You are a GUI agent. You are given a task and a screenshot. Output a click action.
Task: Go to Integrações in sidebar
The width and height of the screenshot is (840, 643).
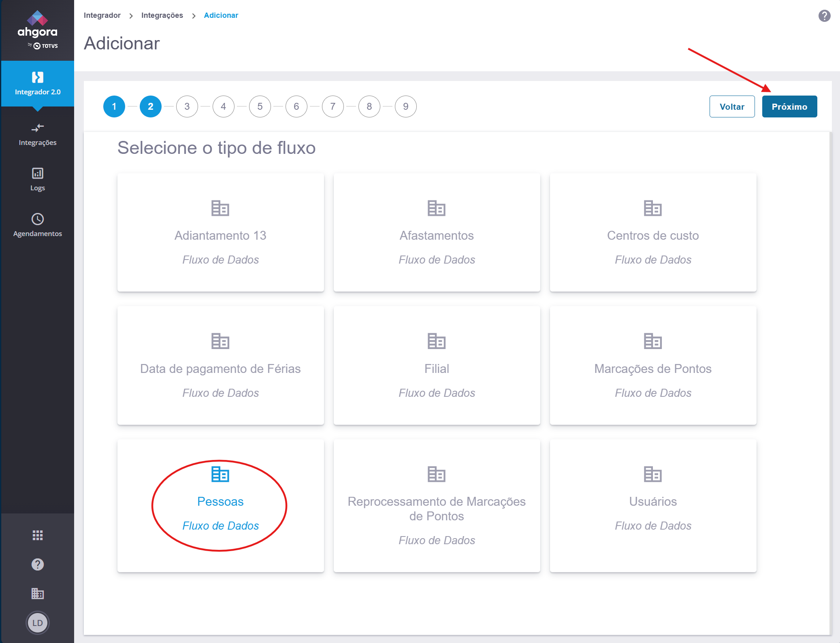tap(38, 134)
